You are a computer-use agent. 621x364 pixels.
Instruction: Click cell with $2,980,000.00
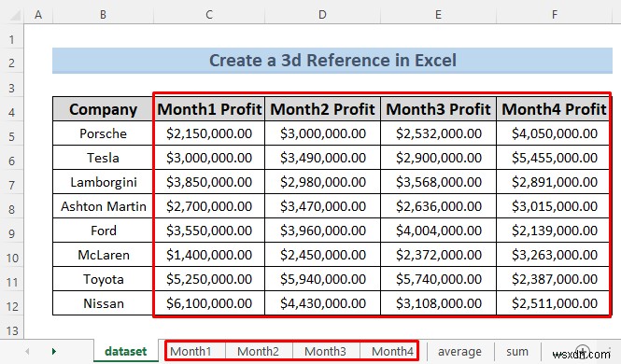click(323, 182)
